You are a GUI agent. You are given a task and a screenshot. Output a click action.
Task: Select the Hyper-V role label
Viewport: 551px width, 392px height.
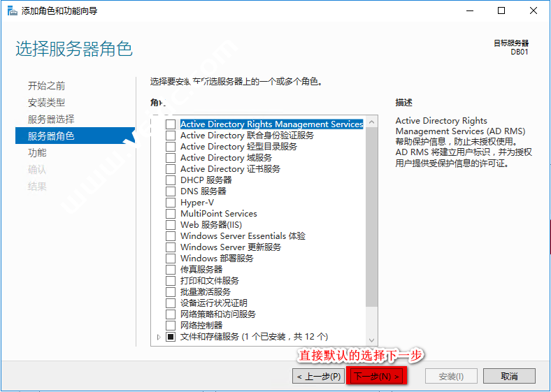coord(197,203)
